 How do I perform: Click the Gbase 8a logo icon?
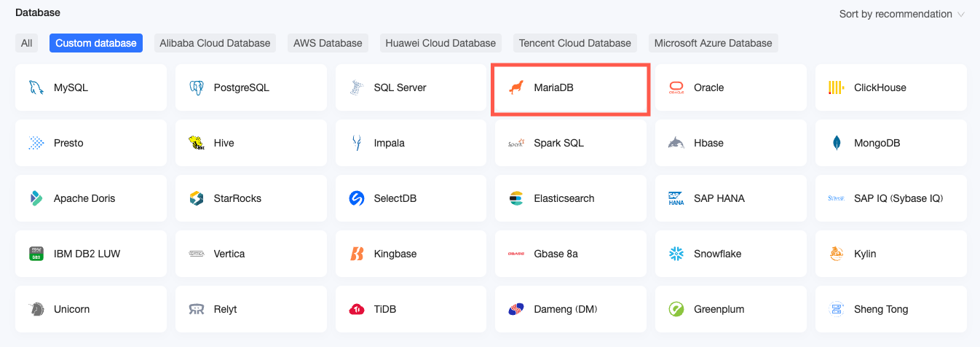[516, 254]
